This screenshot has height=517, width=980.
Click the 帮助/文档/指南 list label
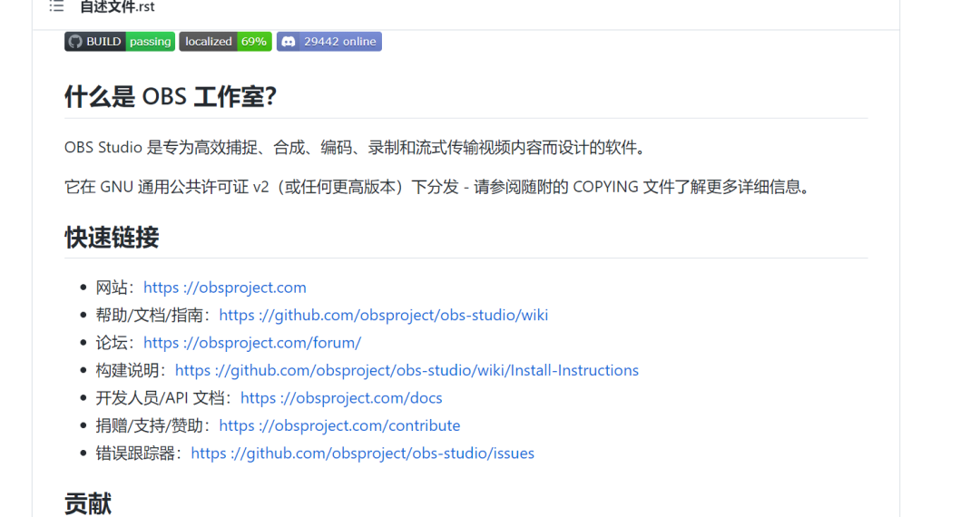pyautogui.click(x=153, y=315)
